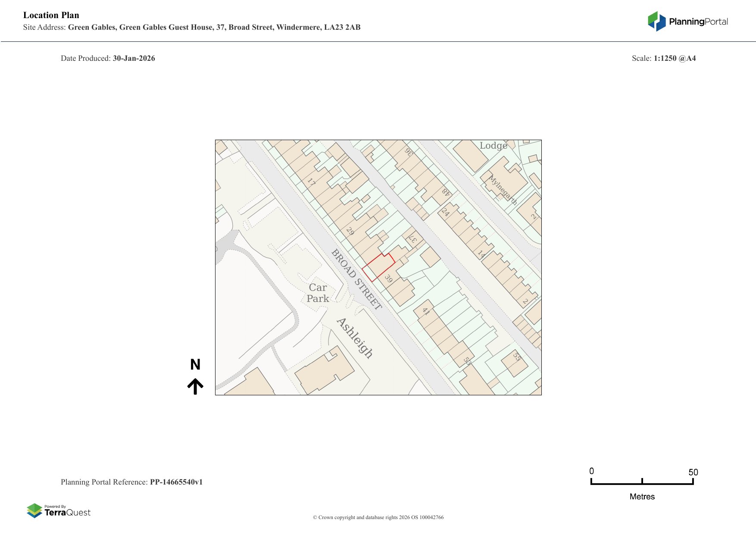The width and height of the screenshot is (756, 535).
Task: Click the Mylnegarth building label
Action: coord(503,190)
